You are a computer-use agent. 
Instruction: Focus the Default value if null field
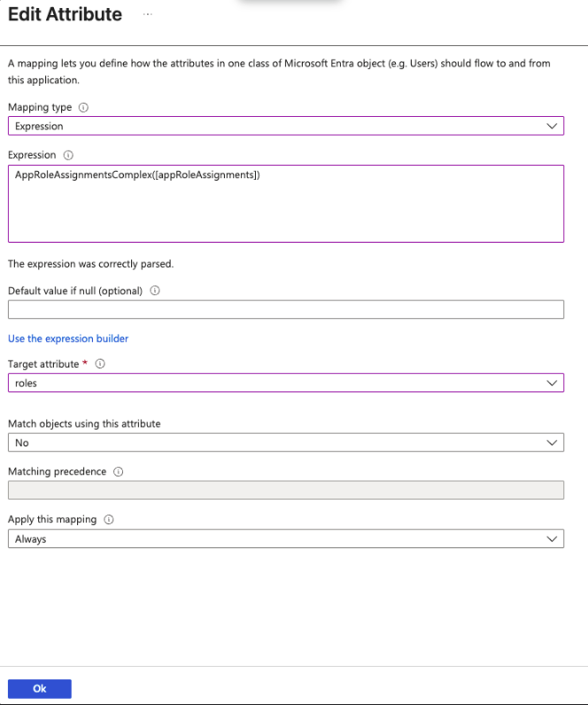click(285, 309)
